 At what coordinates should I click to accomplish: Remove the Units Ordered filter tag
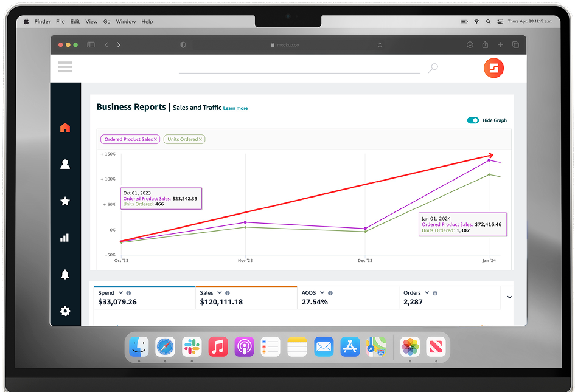click(x=201, y=140)
